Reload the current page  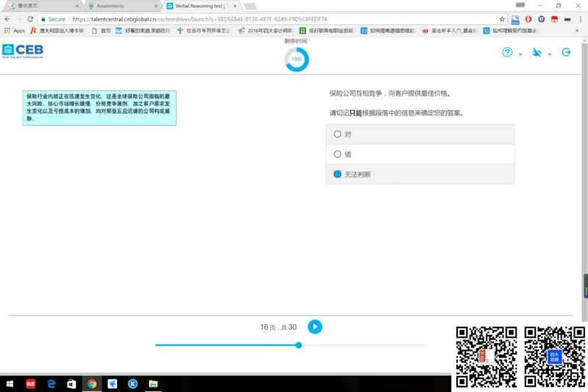point(30,19)
